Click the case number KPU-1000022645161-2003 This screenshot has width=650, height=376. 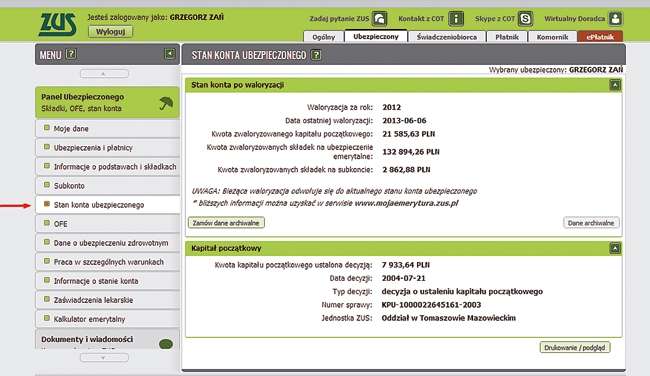pos(431,305)
